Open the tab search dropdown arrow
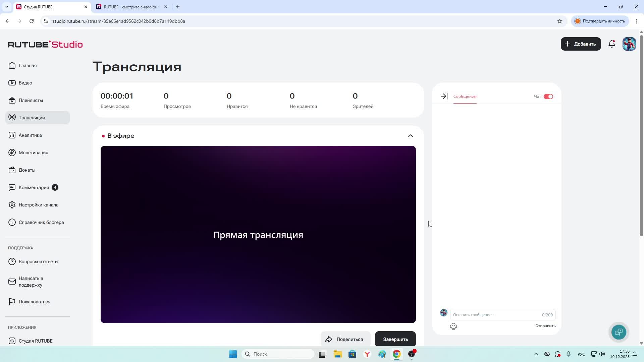 tap(6, 7)
